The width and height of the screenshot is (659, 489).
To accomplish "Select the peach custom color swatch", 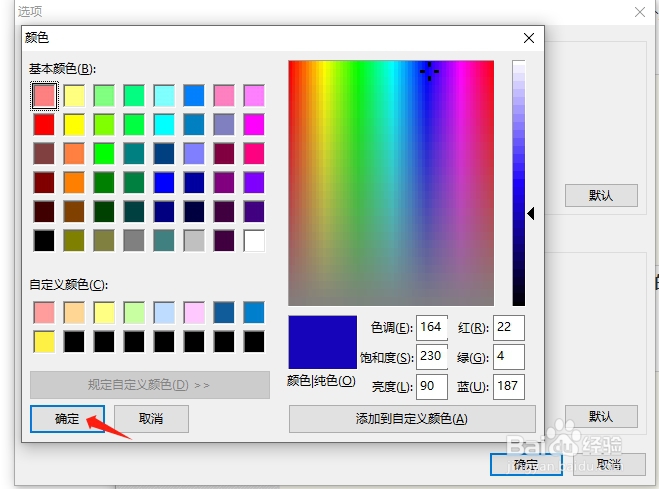I will (x=74, y=313).
